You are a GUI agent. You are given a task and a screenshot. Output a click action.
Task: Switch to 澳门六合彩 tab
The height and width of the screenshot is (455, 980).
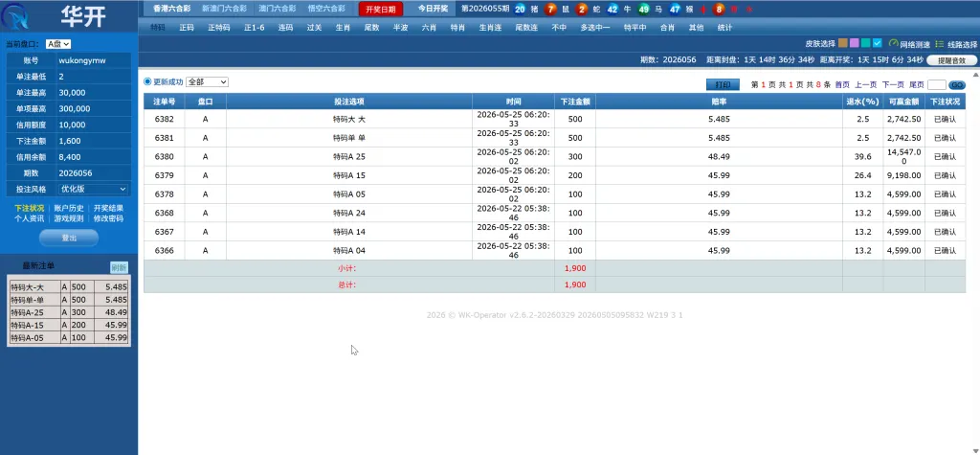(278, 9)
